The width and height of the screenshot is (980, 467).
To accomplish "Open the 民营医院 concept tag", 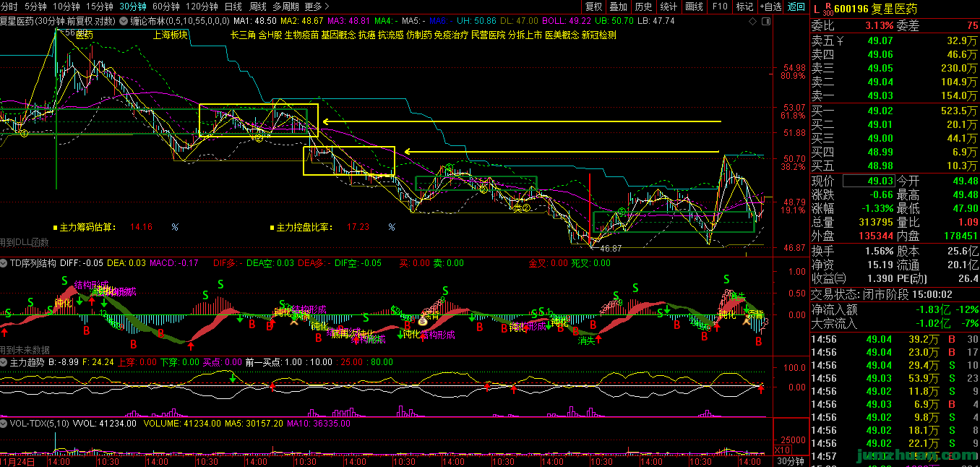I will pyautogui.click(x=488, y=35).
